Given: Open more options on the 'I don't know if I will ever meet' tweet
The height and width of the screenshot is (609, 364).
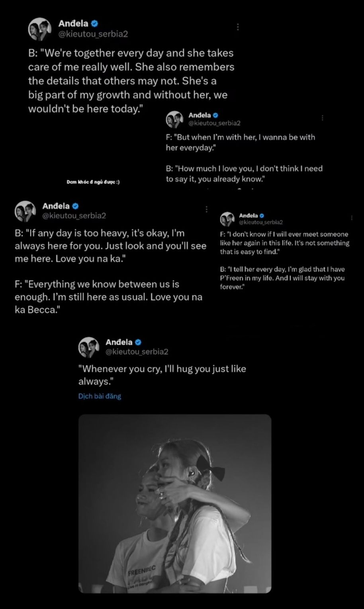Looking at the screenshot, I should point(352,218).
